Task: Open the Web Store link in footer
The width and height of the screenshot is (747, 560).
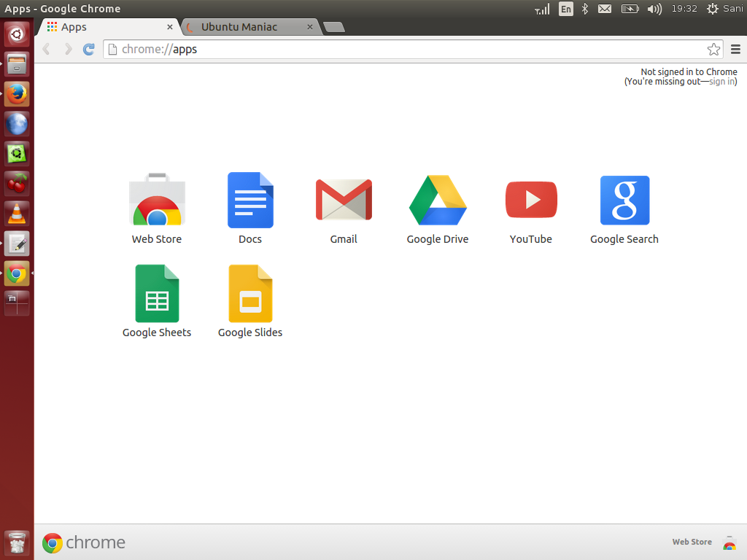Action: click(692, 542)
